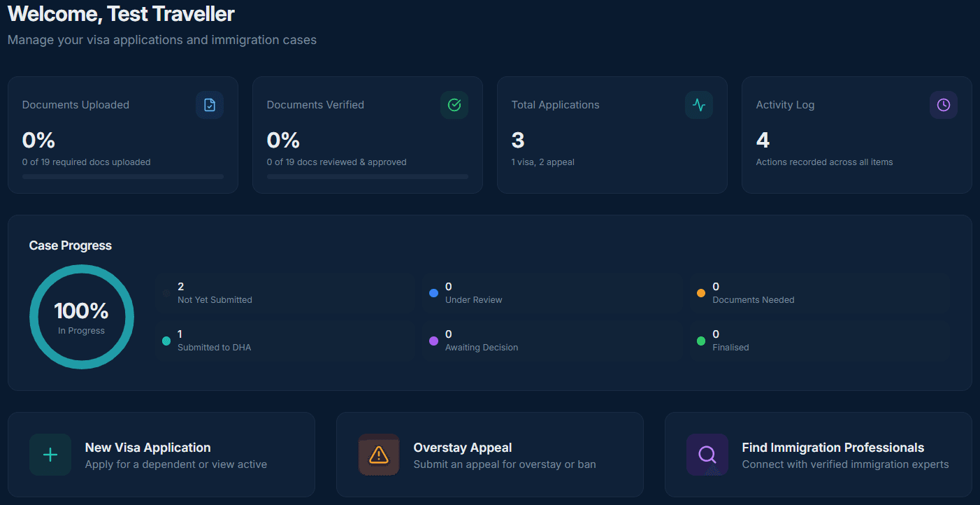980x505 pixels.
Task: Click '0 of 19 required docs uploaded'
Action: click(x=87, y=162)
